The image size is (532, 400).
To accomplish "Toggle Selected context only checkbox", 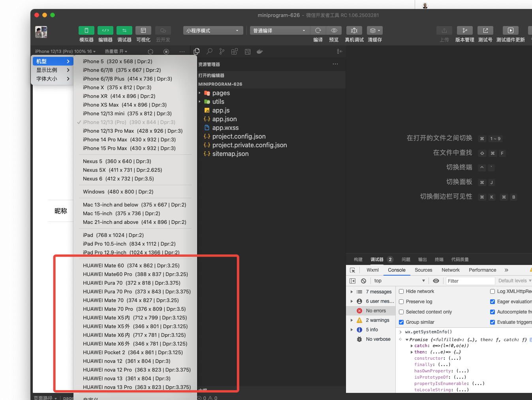I will pos(401,312).
